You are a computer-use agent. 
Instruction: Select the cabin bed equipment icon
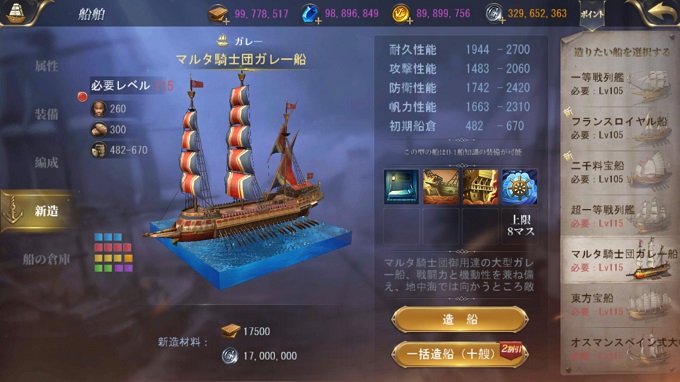click(x=401, y=186)
